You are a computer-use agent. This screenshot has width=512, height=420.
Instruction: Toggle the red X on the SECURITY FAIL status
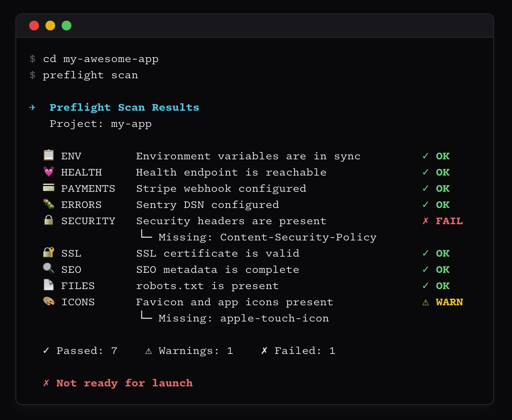pyautogui.click(x=426, y=221)
